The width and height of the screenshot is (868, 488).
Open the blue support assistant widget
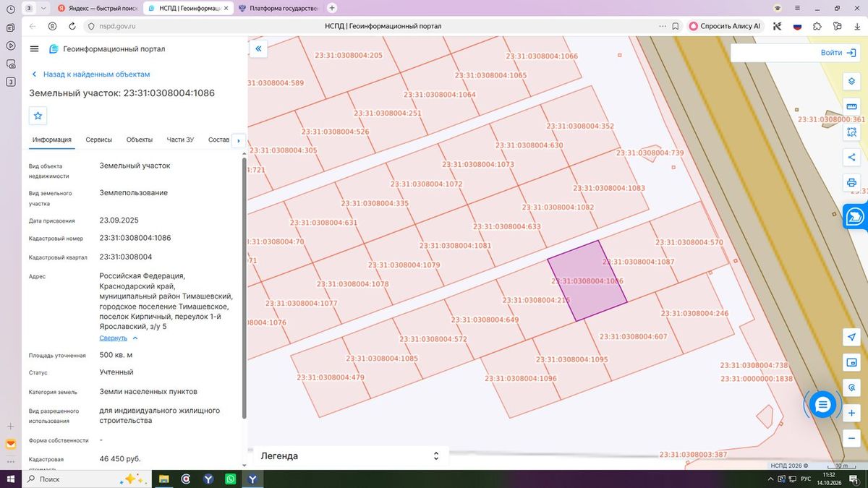click(856, 216)
